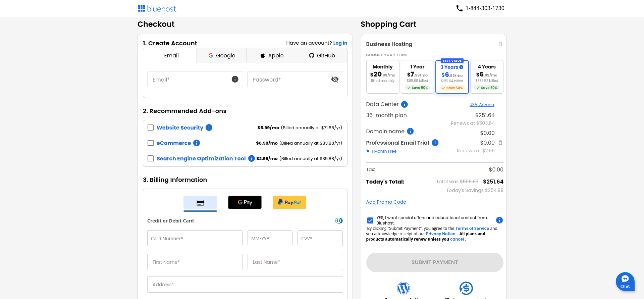
Task: Select the credit card payment tab
Action: [200, 203]
